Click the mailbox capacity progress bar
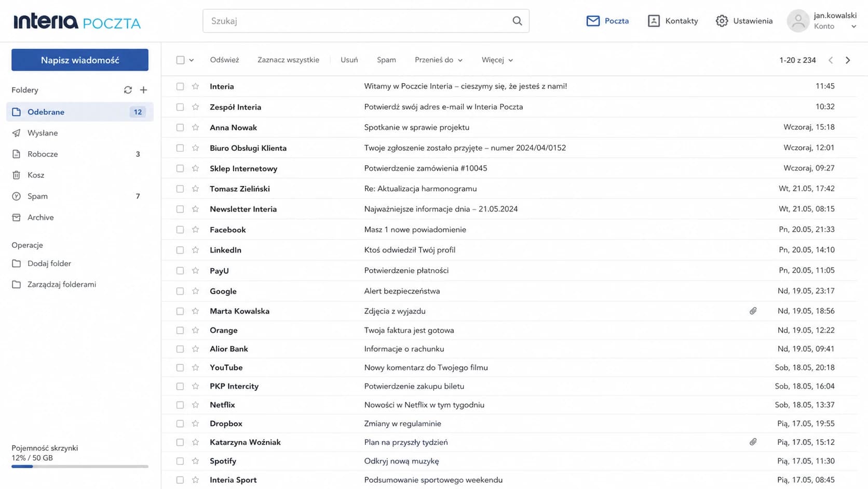 (x=80, y=467)
